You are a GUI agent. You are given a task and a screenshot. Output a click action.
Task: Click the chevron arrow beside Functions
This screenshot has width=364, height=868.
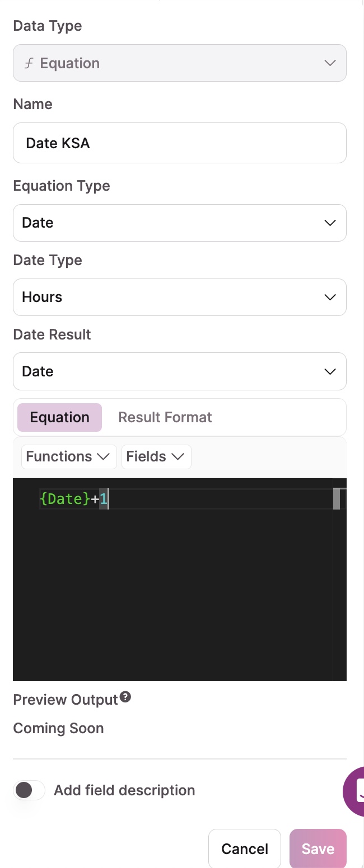[x=103, y=457]
